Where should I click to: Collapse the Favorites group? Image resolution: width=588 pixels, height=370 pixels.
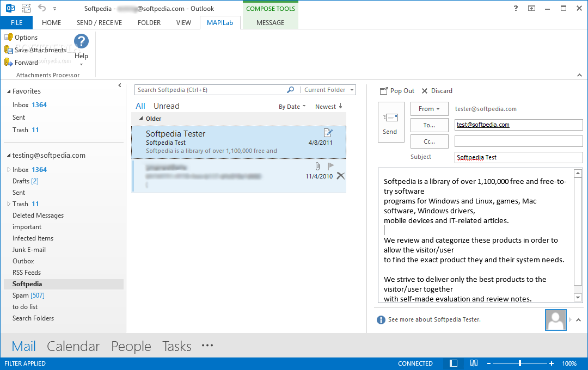click(x=9, y=91)
